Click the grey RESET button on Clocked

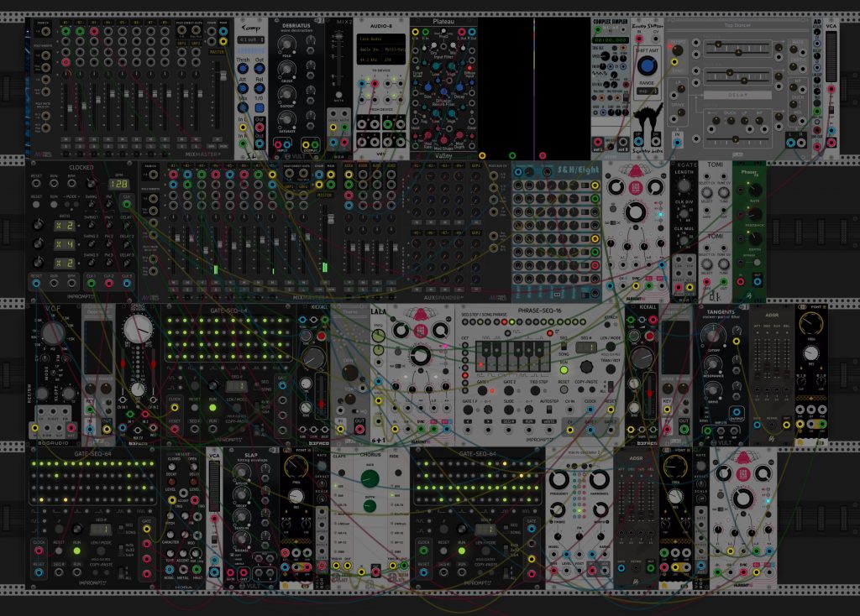click(x=36, y=205)
